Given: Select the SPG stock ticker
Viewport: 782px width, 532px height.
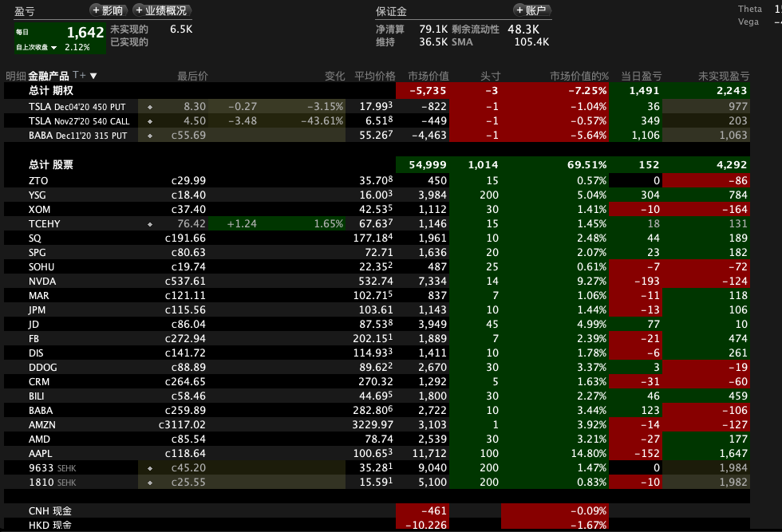Looking at the screenshot, I should point(37,253).
